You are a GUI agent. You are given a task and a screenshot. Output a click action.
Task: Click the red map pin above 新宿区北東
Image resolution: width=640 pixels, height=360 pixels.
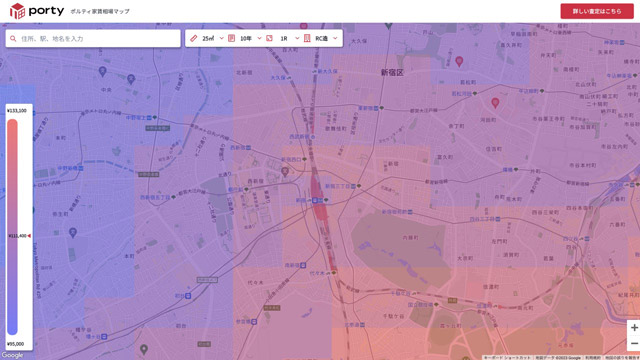coord(459,62)
